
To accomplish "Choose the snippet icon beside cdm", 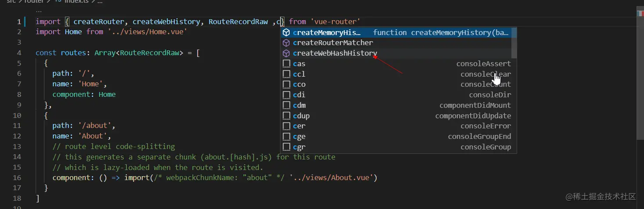I will pyautogui.click(x=286, y=105).
